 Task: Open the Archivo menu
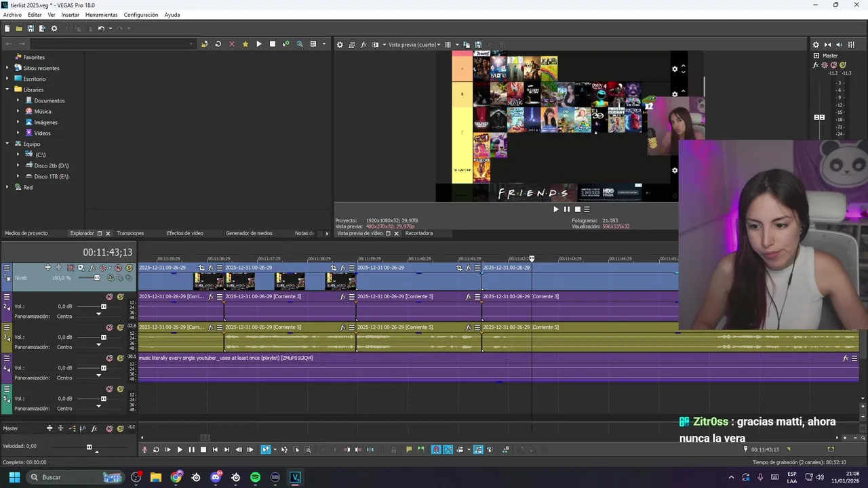click(x=12, y=15)
